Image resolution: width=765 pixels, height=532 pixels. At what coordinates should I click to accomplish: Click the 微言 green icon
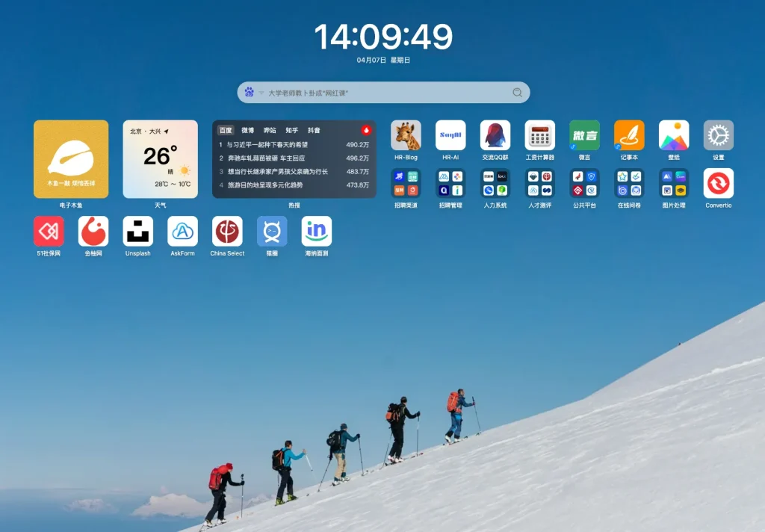pyautogui.click(x=584, y=135)
